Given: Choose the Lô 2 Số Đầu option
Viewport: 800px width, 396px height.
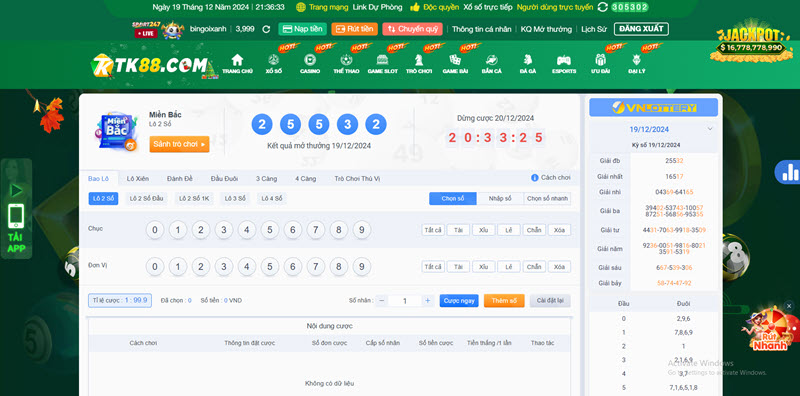Looking at the screenshot, I should click(146, 199).
